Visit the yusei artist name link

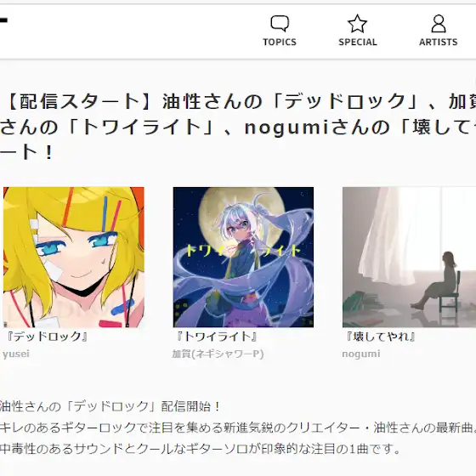pyautogui.click(x=16, y=354)
